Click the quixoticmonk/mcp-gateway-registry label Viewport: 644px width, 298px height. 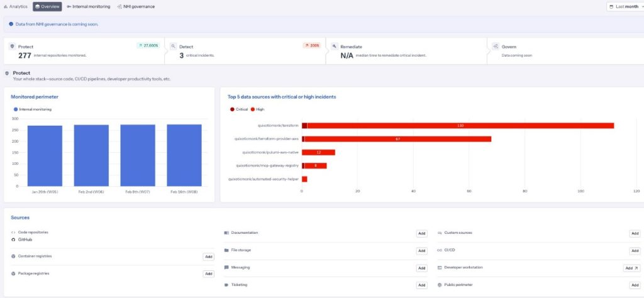[x=267, y=166]
